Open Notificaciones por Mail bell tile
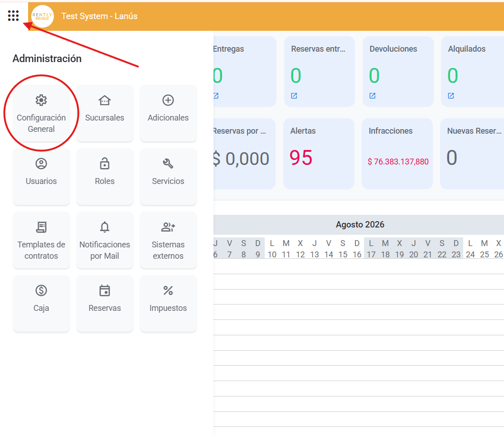The image size is (504, 435). tap(105, 240)
